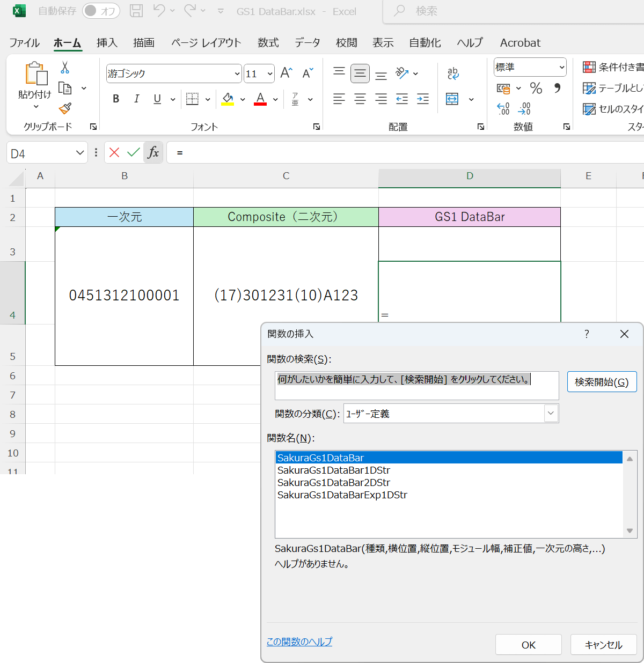Click the テーブルとして書式設定 icon

point(589,88)
